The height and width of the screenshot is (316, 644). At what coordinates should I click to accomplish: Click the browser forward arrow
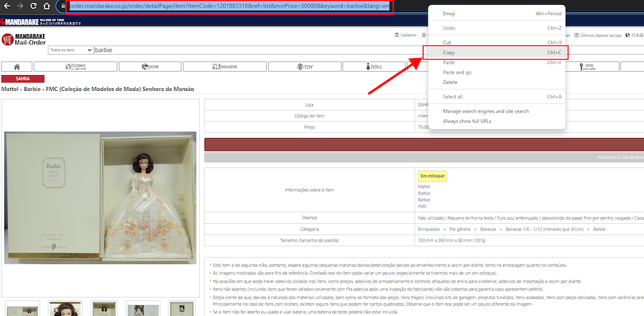[20, 6]
